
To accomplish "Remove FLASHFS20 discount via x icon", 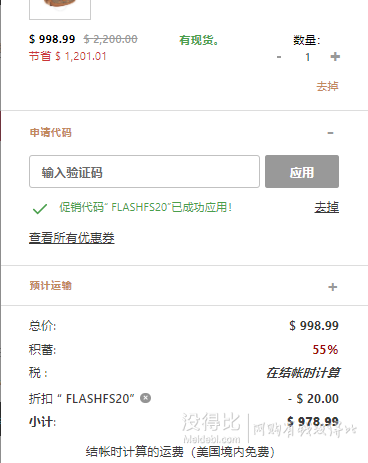I will [145, 398].
